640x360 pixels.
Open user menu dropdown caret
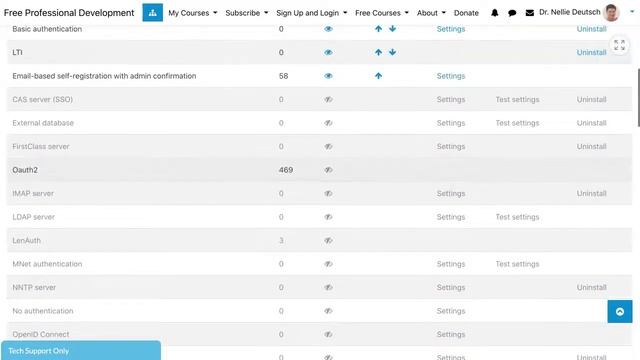click(632, 12)
